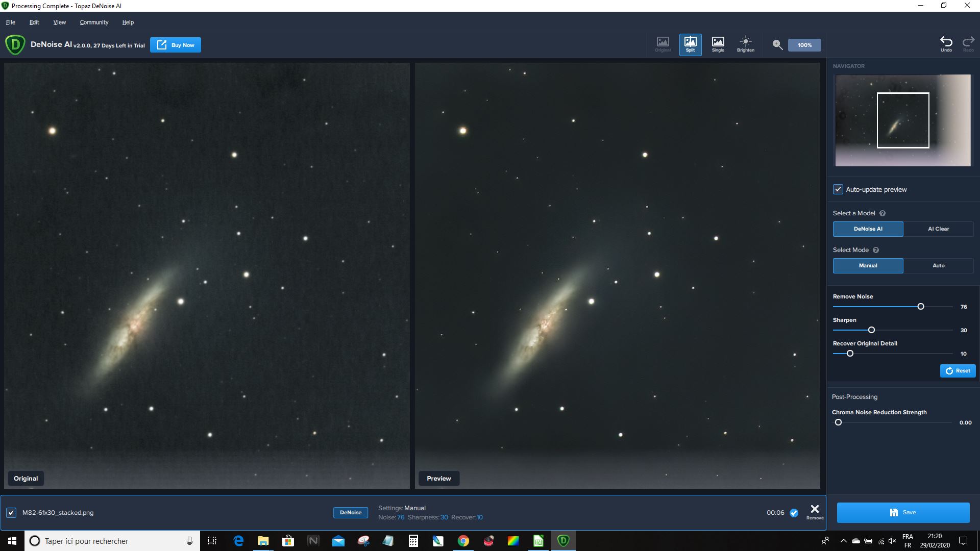Select the AI Clear model
Screen dimensions: 980x551
[x=938, y=229]
